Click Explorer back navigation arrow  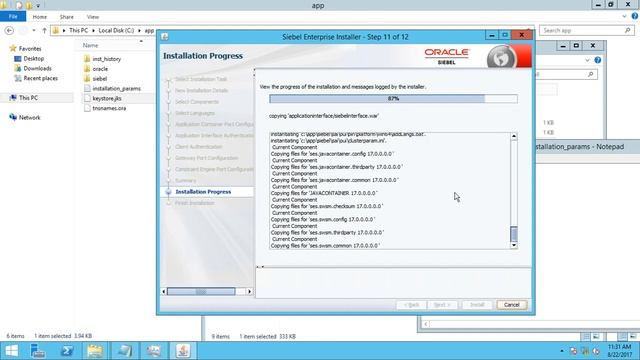9,31
